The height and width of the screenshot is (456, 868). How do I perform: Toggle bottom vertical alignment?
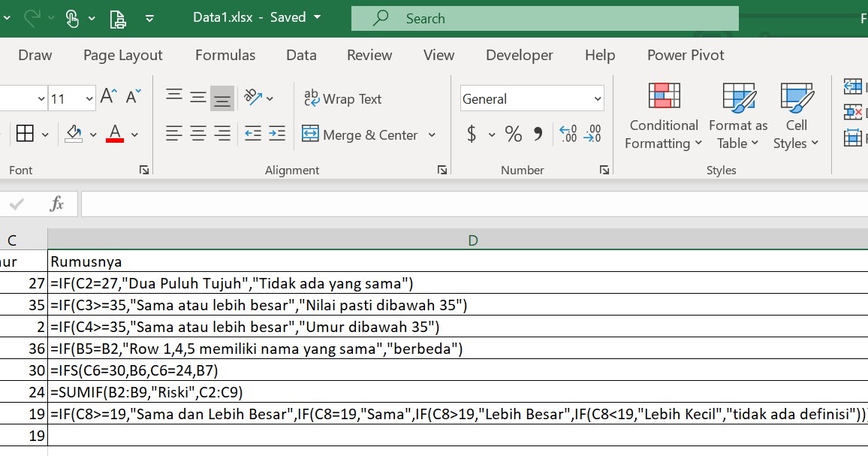(x=222, y=97)
